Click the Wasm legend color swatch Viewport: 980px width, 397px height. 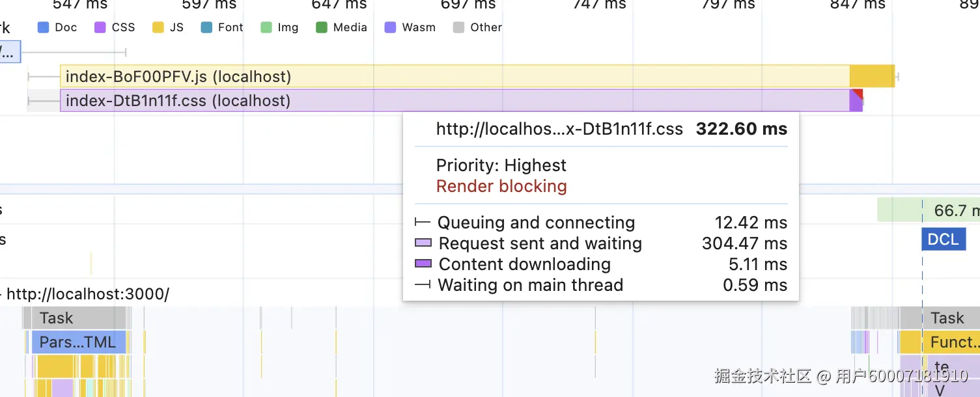point(390,27)
